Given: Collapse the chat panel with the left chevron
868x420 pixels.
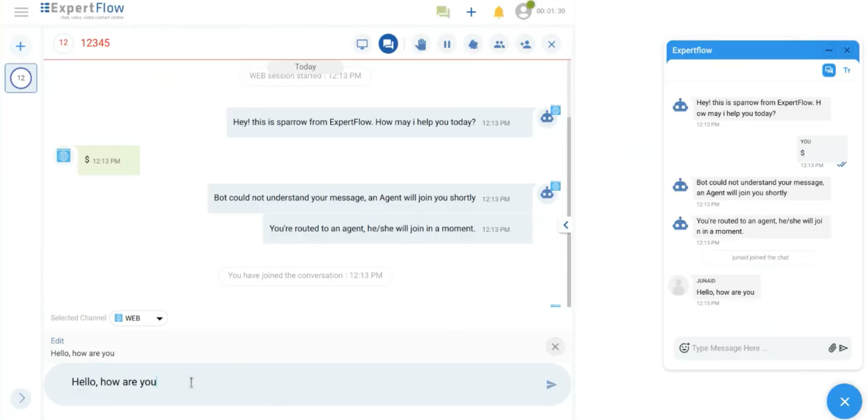Looking at the screenshot, I should click(x=565, y=225).
